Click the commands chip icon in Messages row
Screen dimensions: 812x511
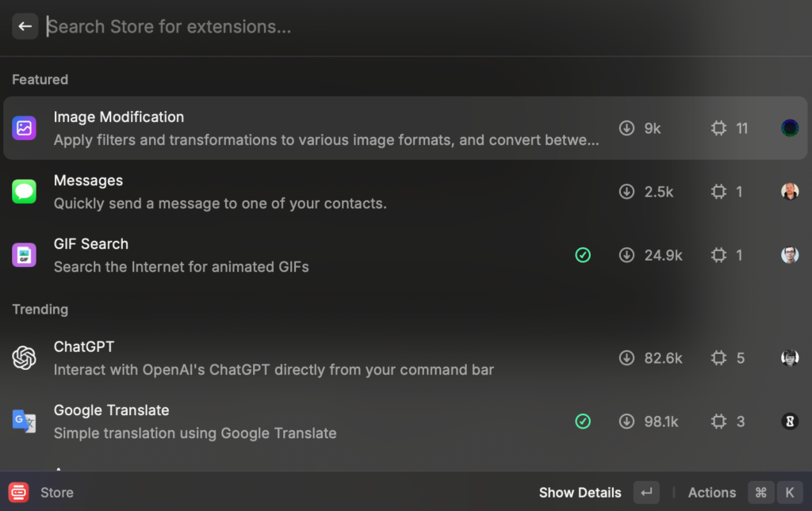click(718, 192)
